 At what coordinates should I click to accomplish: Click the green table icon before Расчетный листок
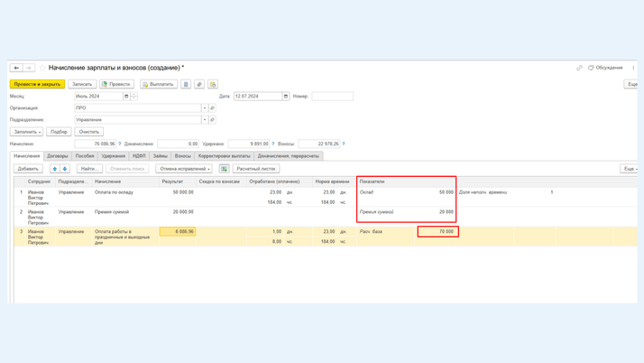(x=224, y=169)
